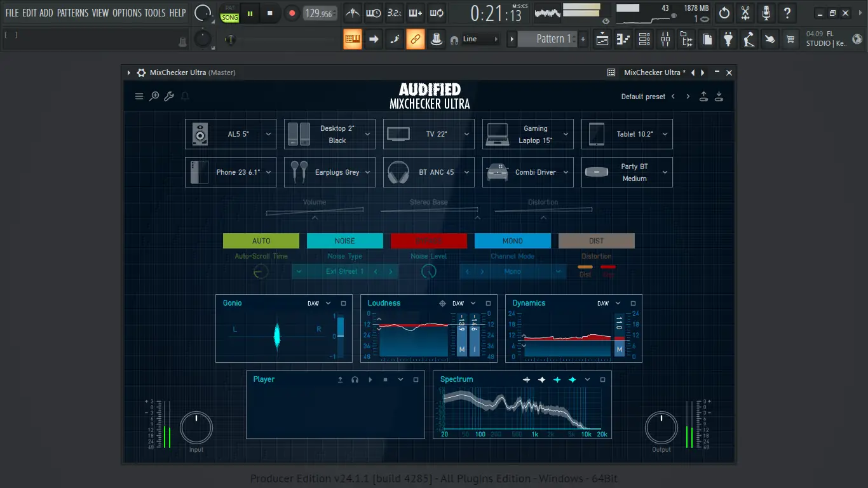
Task: Open the channel rack icon
Action: [644, 39]
